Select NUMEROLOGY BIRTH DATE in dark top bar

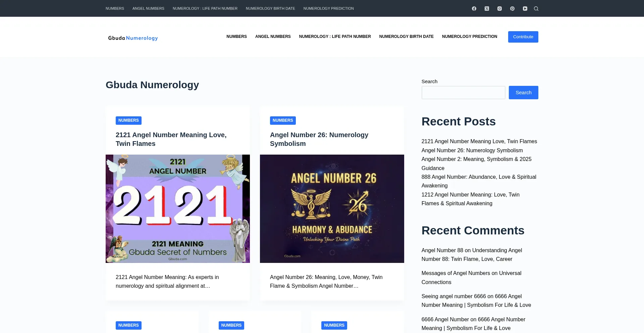(x=270, y=8)
